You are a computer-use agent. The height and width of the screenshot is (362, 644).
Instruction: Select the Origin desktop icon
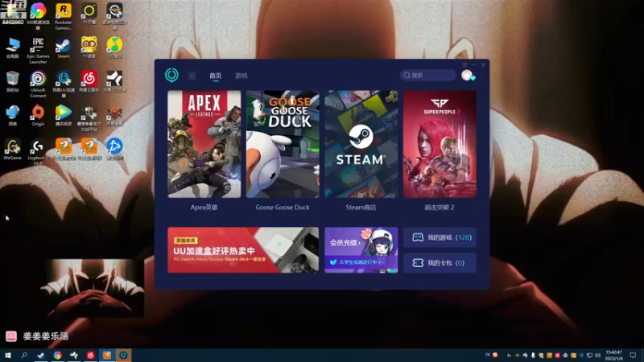[38, 115]
